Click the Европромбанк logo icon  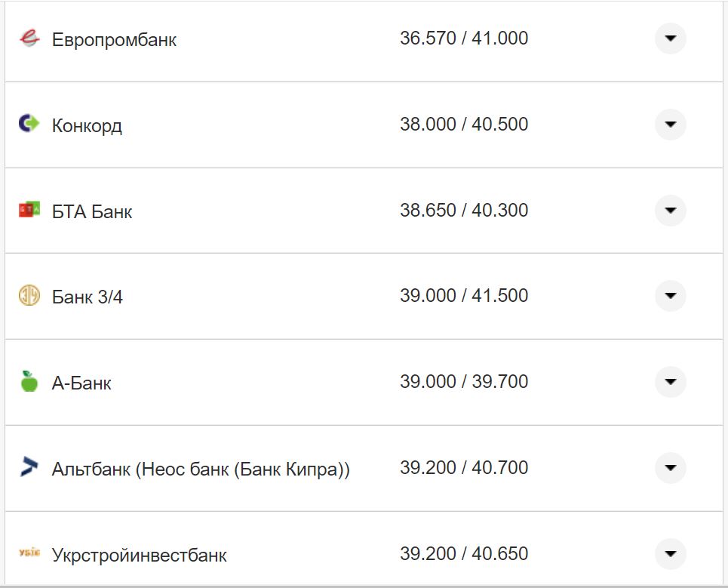point(29,38)
